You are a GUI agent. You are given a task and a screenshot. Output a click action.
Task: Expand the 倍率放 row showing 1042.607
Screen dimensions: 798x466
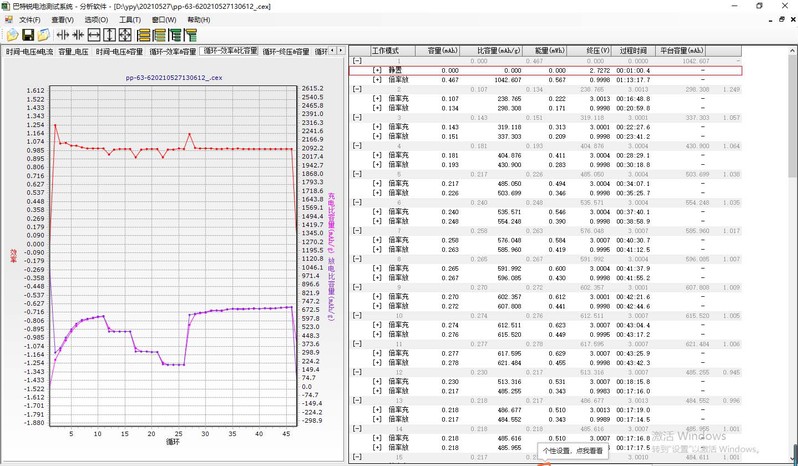(377, 80)
